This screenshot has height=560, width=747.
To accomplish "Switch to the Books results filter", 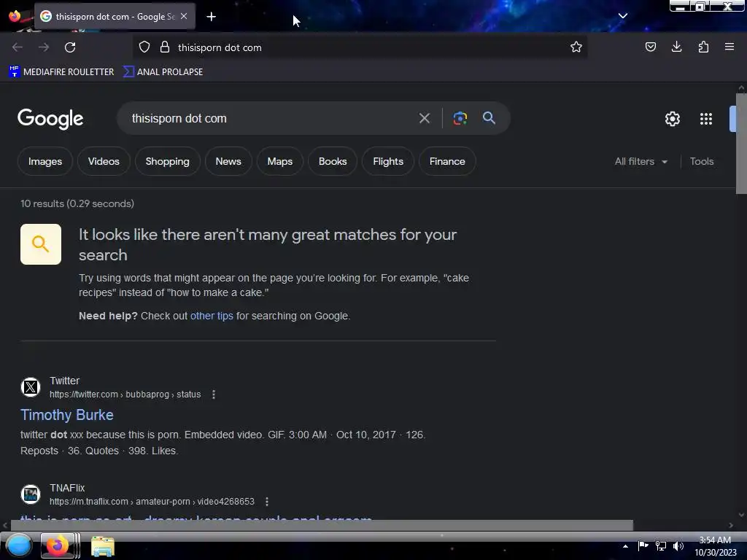I will 333,161.
